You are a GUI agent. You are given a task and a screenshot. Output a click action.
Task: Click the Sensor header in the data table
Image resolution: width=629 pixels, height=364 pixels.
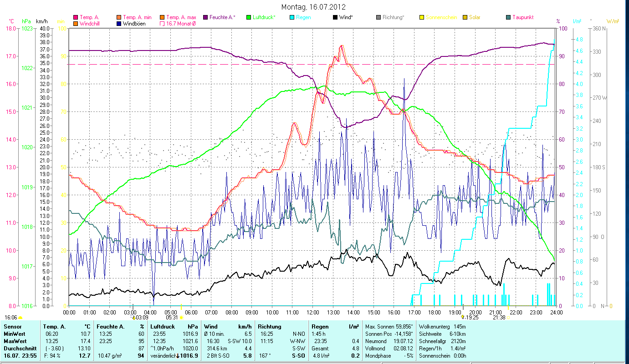(12, 327)
